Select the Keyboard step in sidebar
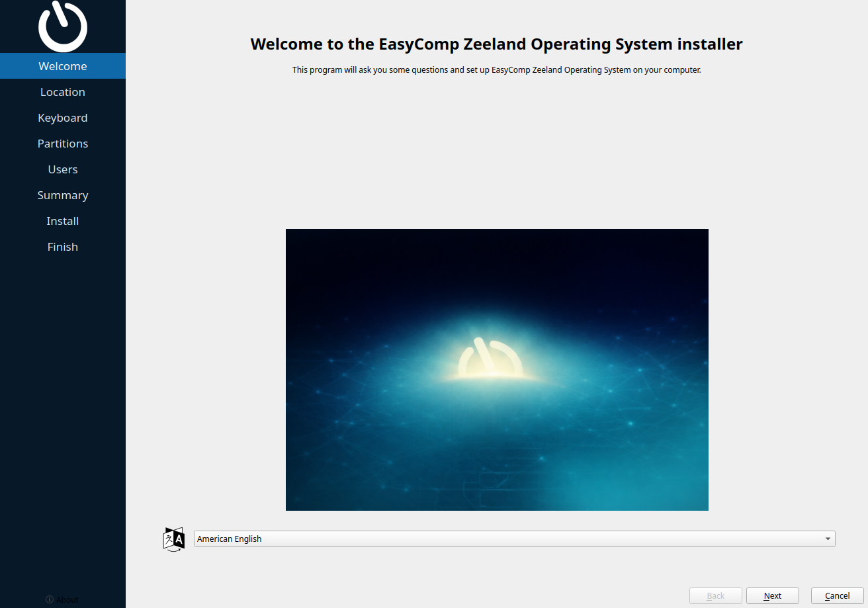 [x=63, y=118]
